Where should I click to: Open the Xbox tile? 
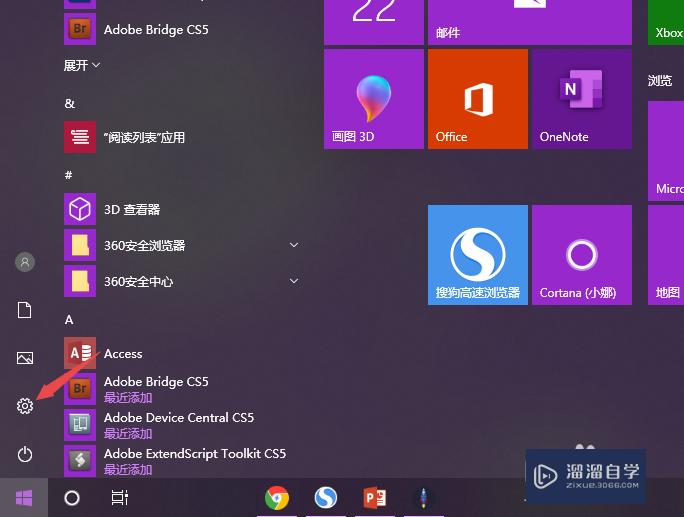click(x=666, y=22)
